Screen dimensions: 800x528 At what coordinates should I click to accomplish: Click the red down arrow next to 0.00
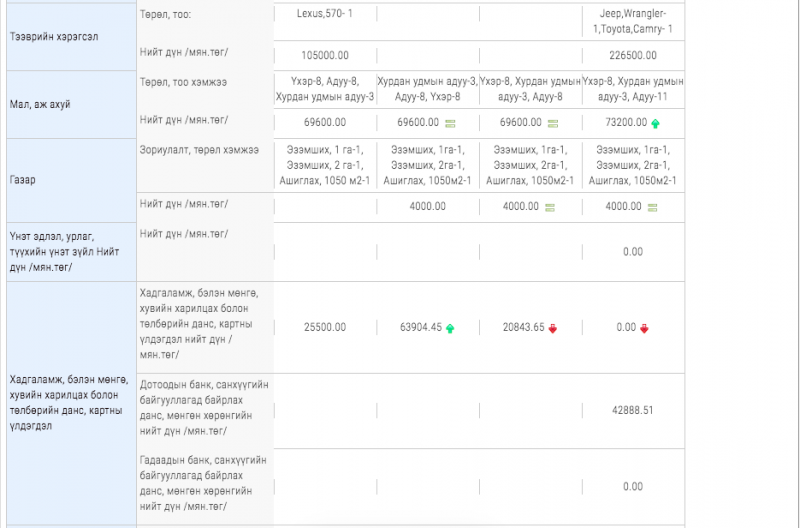click(644, 327)
